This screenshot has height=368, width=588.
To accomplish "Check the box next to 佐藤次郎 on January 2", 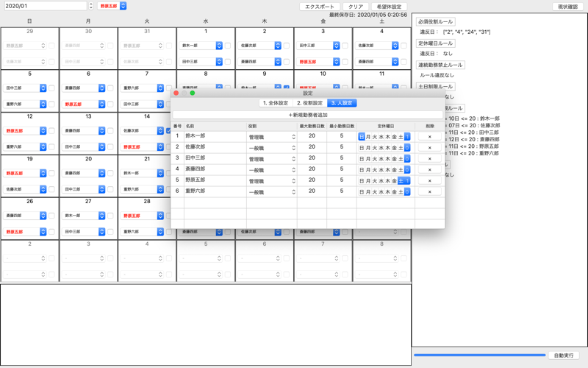I will 287,46.
